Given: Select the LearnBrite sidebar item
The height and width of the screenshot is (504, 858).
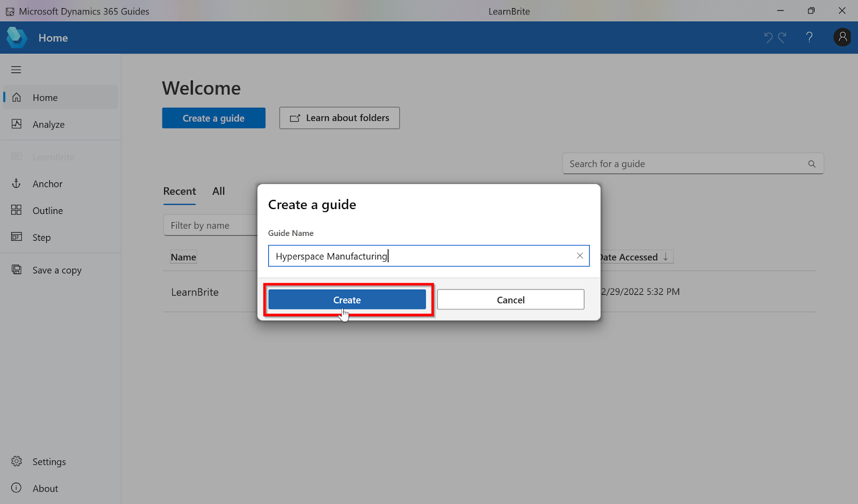Looking at the screenshot, I should coord(61,157).
